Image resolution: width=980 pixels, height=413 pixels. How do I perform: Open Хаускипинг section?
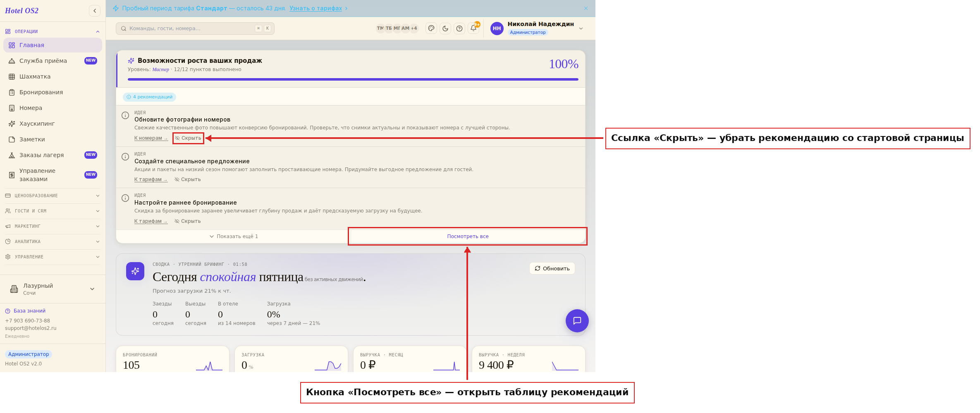click(53, 124)
